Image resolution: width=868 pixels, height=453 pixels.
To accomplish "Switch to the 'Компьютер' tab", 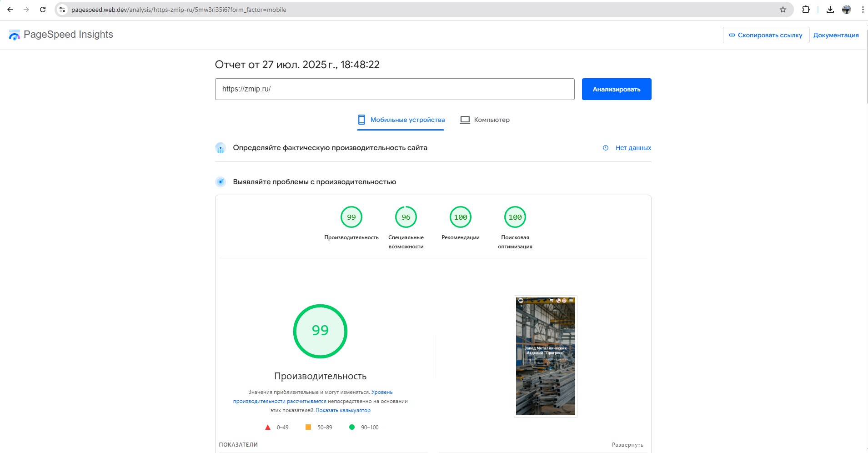I will pyautogui.click(x=485, y=120).
